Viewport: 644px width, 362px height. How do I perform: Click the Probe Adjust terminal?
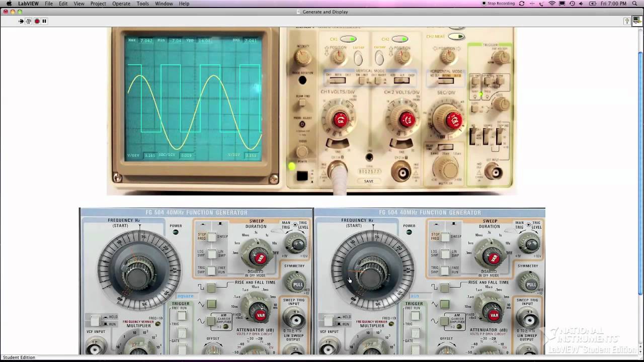click(x=302, y=124)
